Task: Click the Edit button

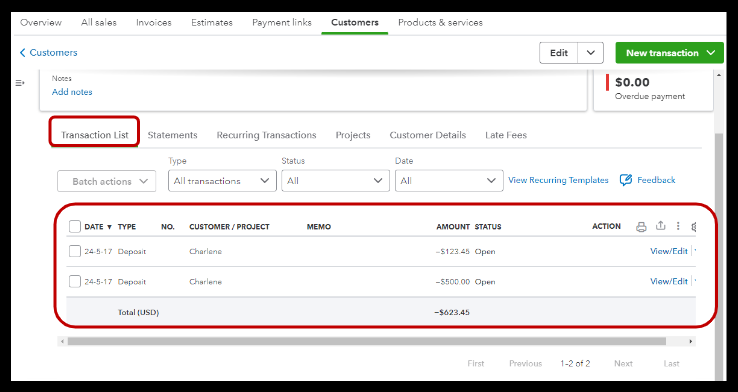Action: [559, 53]
